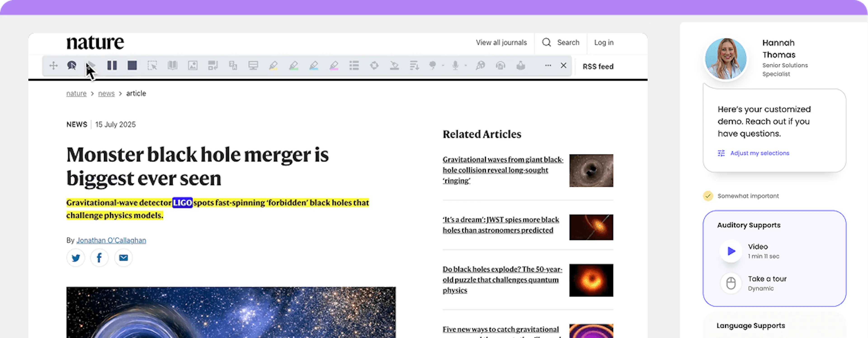Open Jonathan O'Callaghan's author page

(111, 240)
